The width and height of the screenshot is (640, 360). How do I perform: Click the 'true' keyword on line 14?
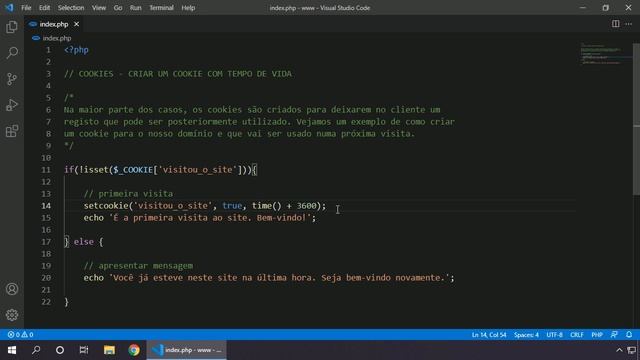click(232, 206)
